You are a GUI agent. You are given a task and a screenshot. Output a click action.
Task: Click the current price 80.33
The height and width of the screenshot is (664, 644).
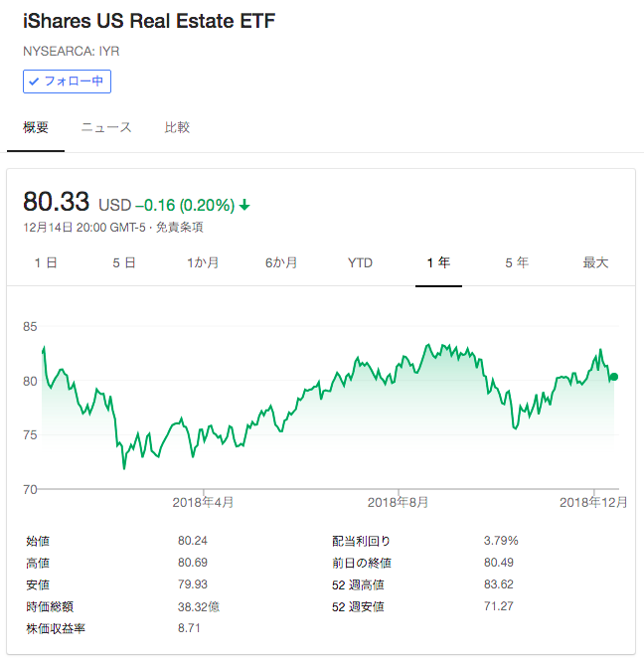click(56, 201)
